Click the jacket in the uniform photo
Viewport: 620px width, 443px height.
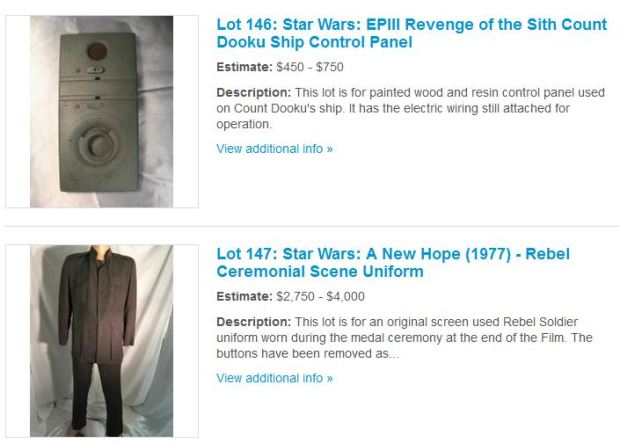(x=97, y=304)
